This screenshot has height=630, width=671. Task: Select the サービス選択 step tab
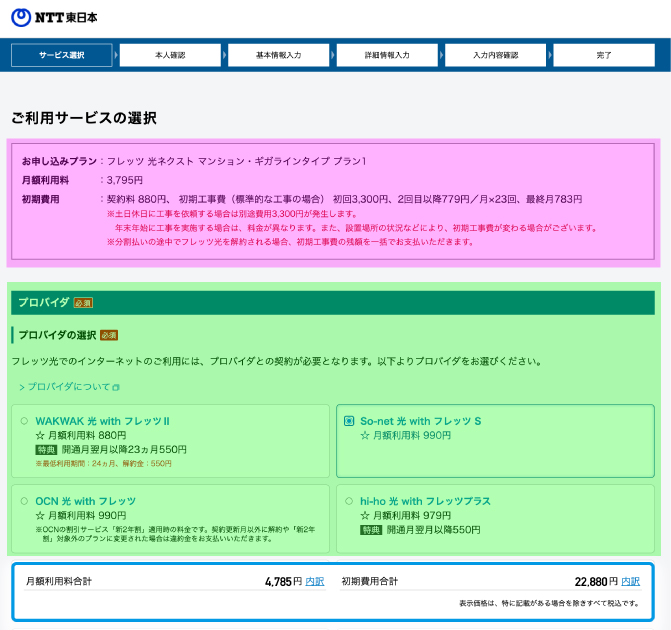point(62,55)
